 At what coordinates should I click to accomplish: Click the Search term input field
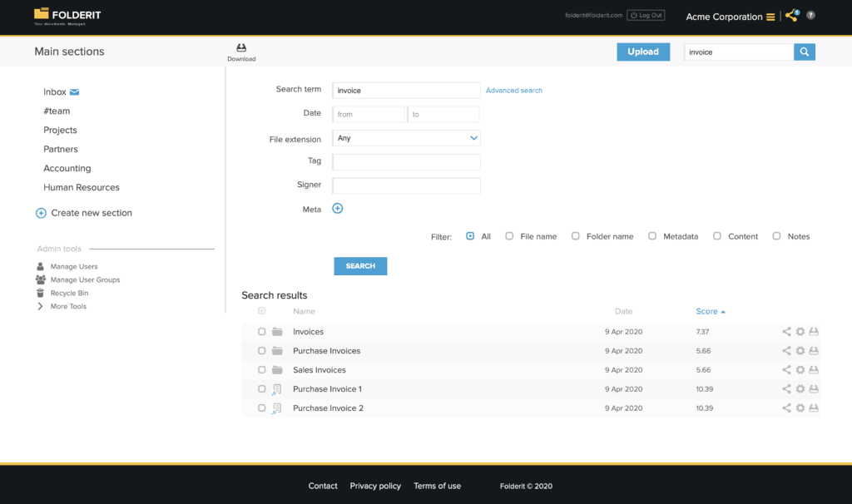[406, 90]
